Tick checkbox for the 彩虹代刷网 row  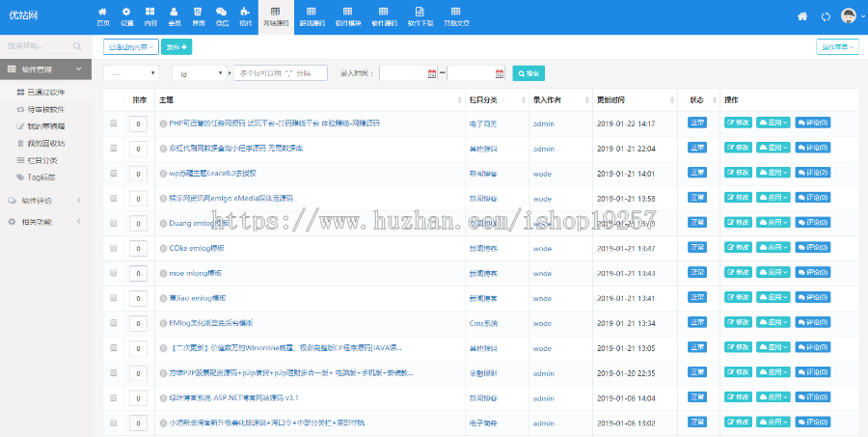114,149
